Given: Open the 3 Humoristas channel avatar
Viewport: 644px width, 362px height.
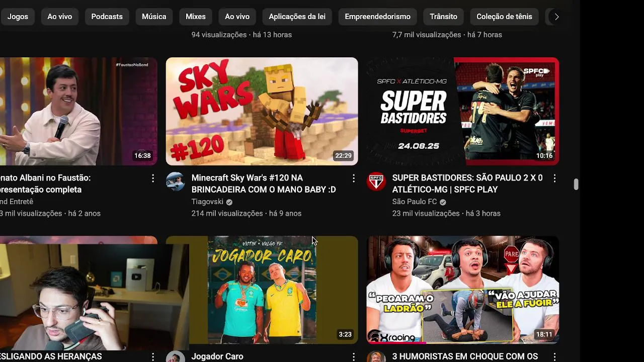Looking at the screenshot, I should tap(376, 356).
